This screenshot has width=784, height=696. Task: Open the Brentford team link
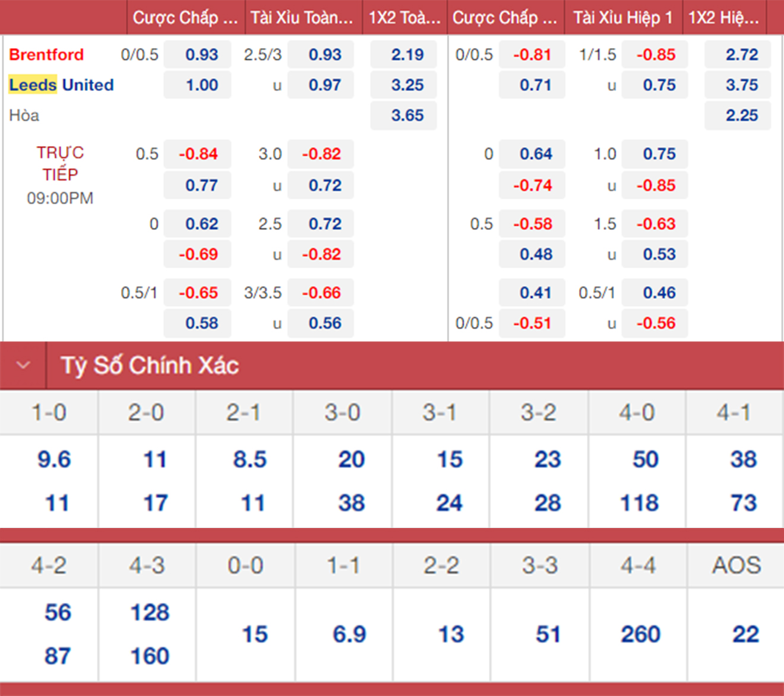[x=46, y=55]
